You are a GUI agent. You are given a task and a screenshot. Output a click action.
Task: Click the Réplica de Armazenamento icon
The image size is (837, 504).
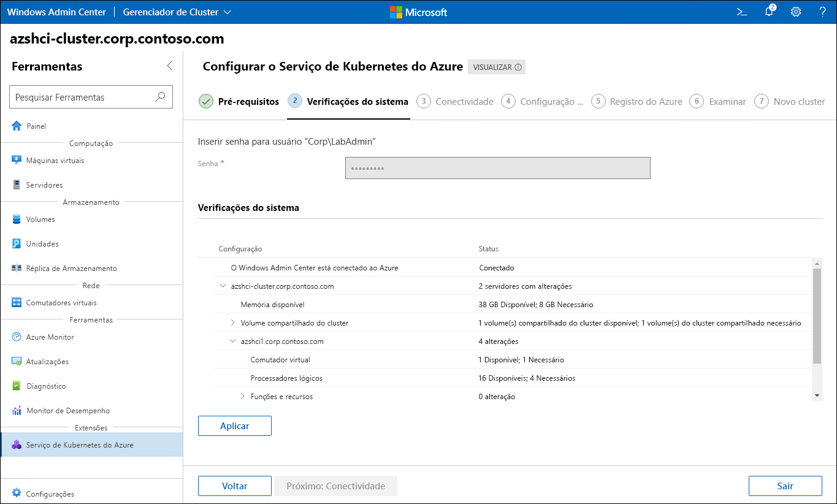[x=17, y=268]
